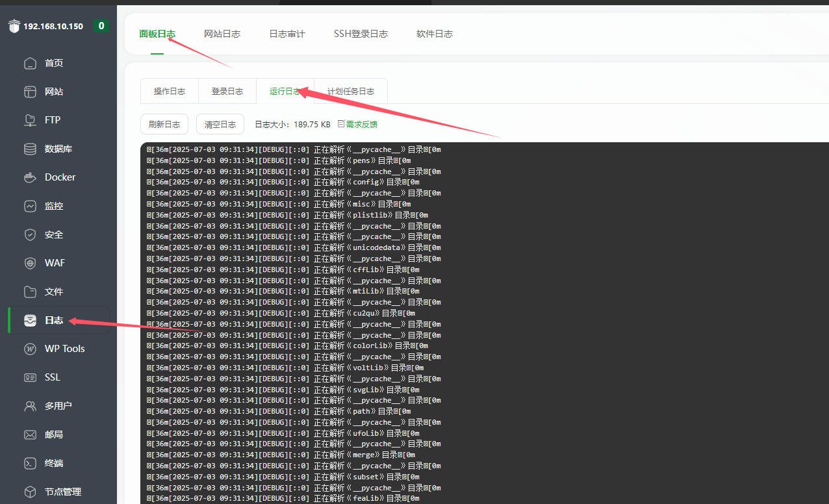Click the WP Tools WordPress icon
This screenshot has width=829, height=504.
tap(30, 349)
